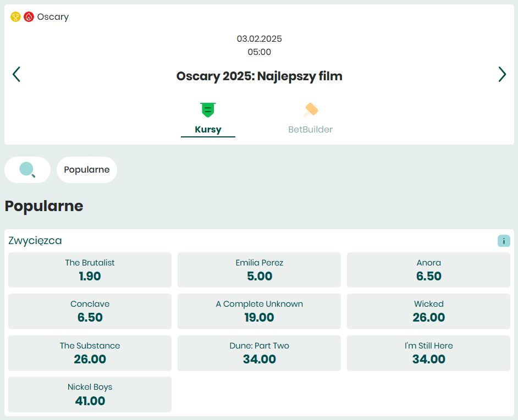
Task: Bet on The Brutalist at 1.90
Action: [90, 270]
